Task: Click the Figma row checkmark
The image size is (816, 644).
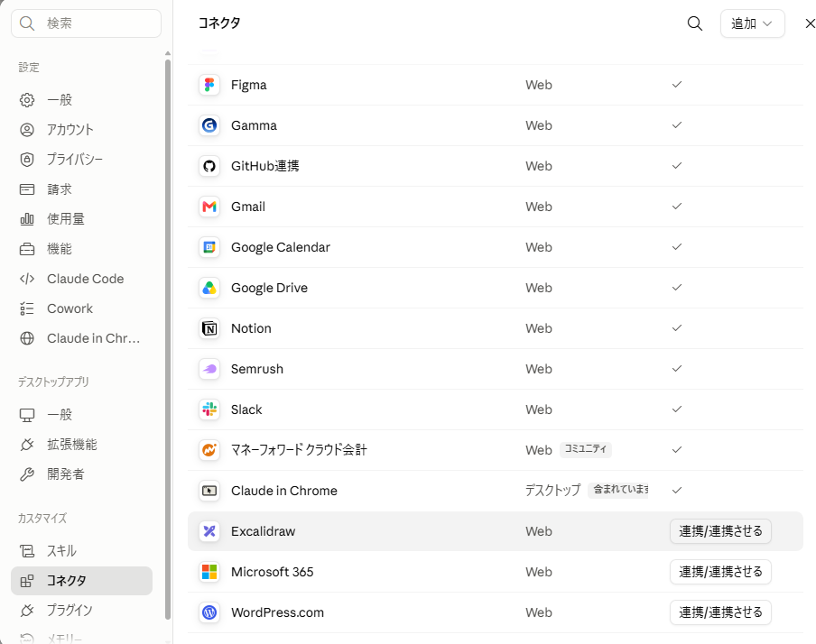Action: click(676, 84)
